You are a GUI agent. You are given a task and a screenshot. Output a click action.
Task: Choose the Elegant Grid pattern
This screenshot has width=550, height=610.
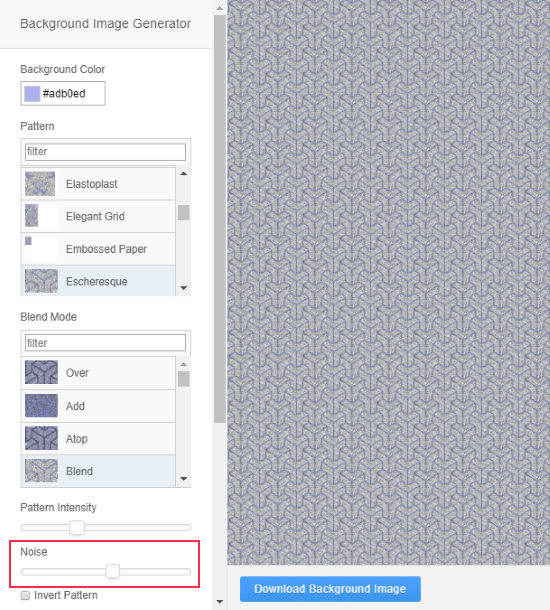coord(98,216)
